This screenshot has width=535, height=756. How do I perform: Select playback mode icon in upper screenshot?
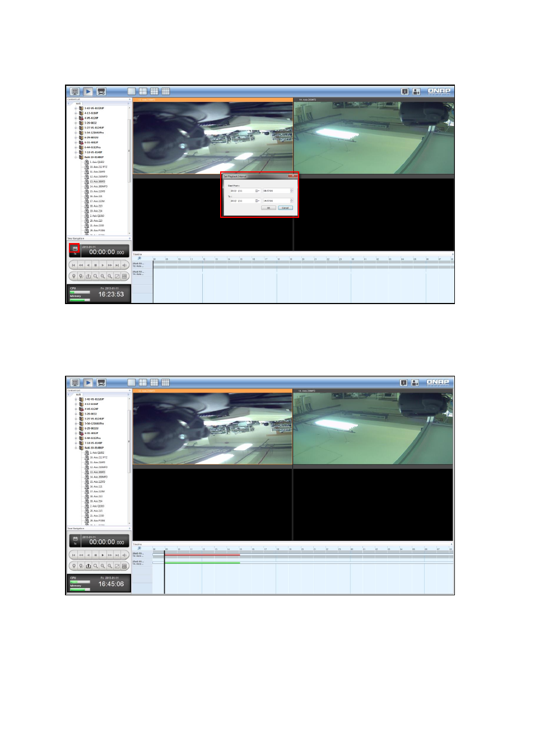click(88, 91)
